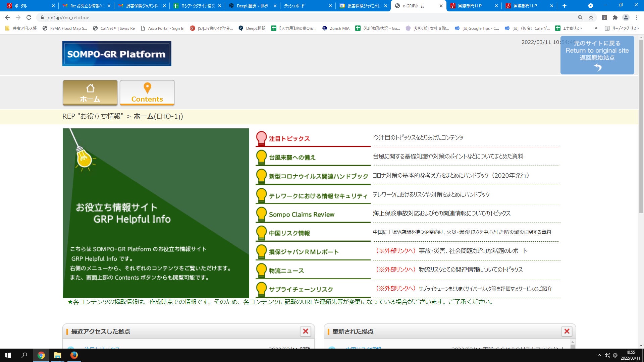Launch Firefox from the taskbar
Screen dimensions: 644x362
pyautogui.click(x=74, y=355)
